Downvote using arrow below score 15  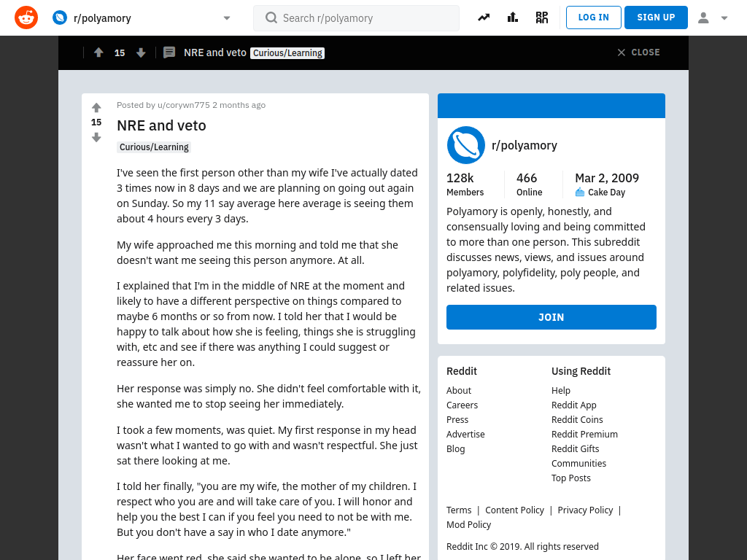[96, 138]
